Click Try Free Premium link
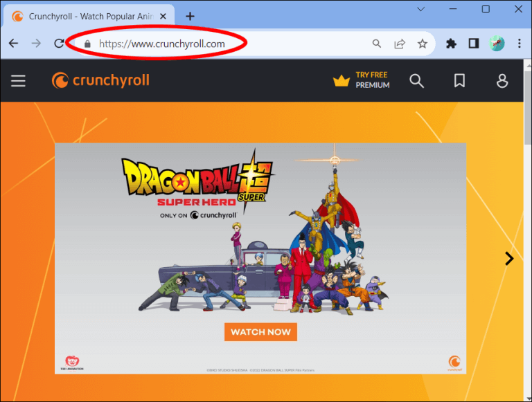 (362, 80)
